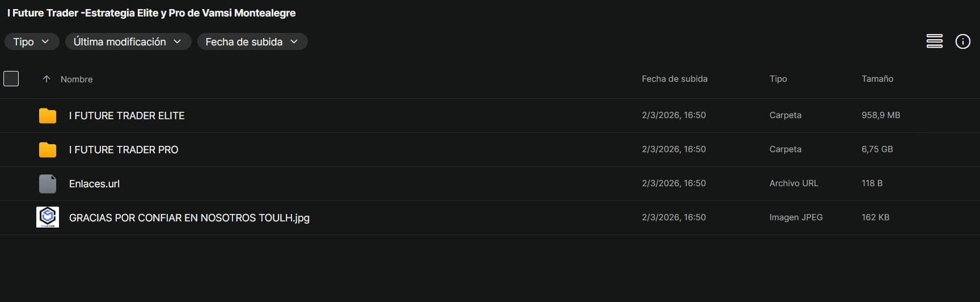This screenshot has width=980, height=302.
Task: Select the Enlaces.url file name
Action: click(94, 184)
